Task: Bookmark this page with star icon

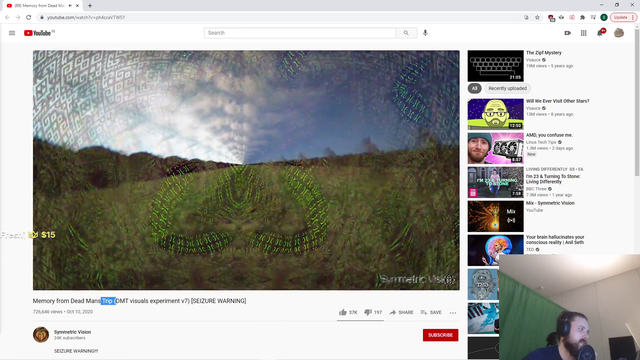Action: pos(537,18)
